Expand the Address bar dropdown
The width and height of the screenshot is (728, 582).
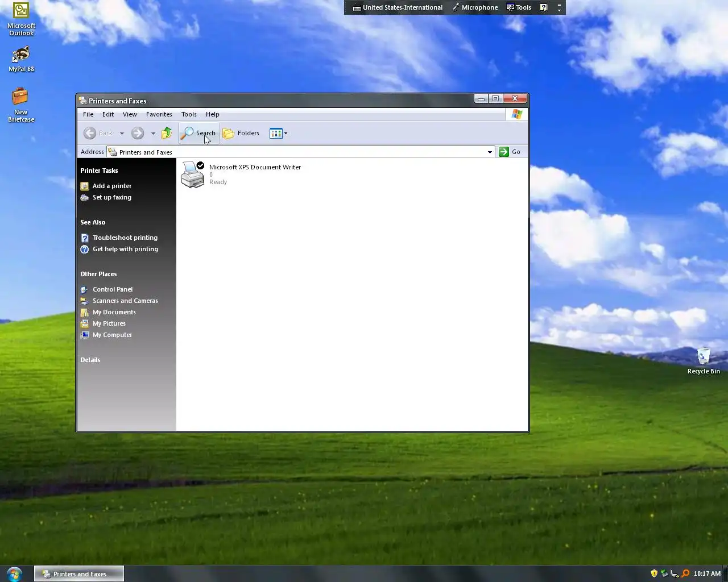490,152
